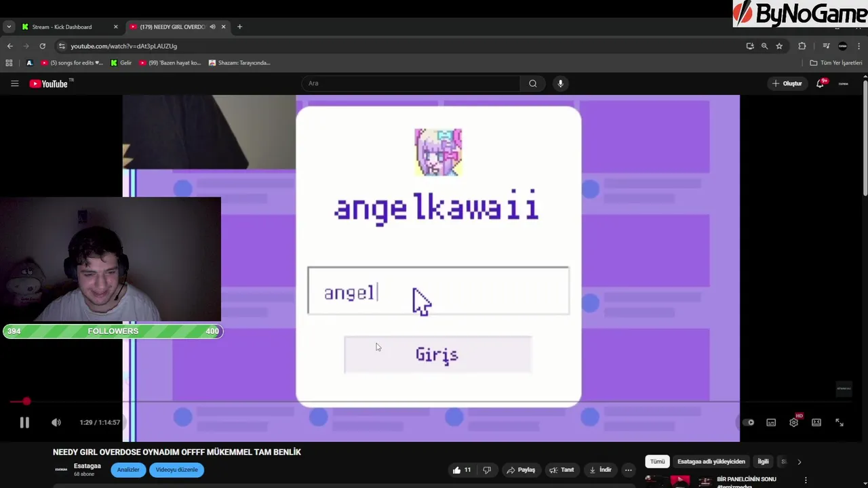Close the Kick Dashboard tab
868x488 pixels.
tap(115, 27)
